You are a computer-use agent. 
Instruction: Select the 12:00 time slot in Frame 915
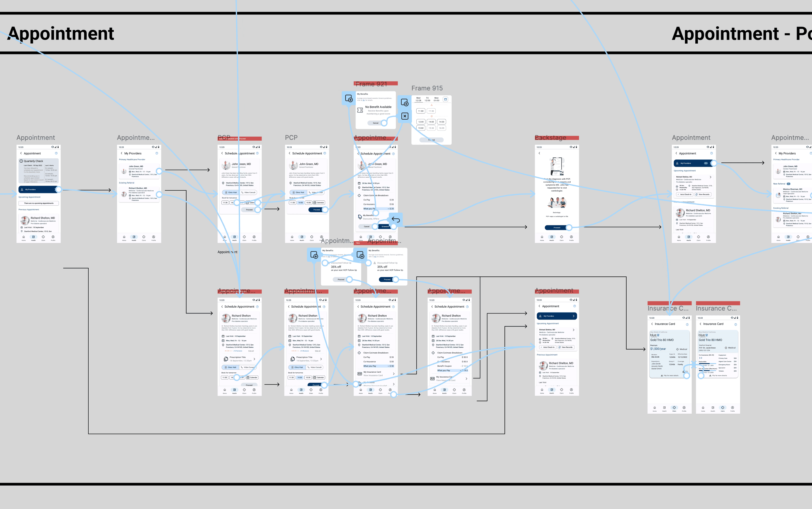(421, 122)
